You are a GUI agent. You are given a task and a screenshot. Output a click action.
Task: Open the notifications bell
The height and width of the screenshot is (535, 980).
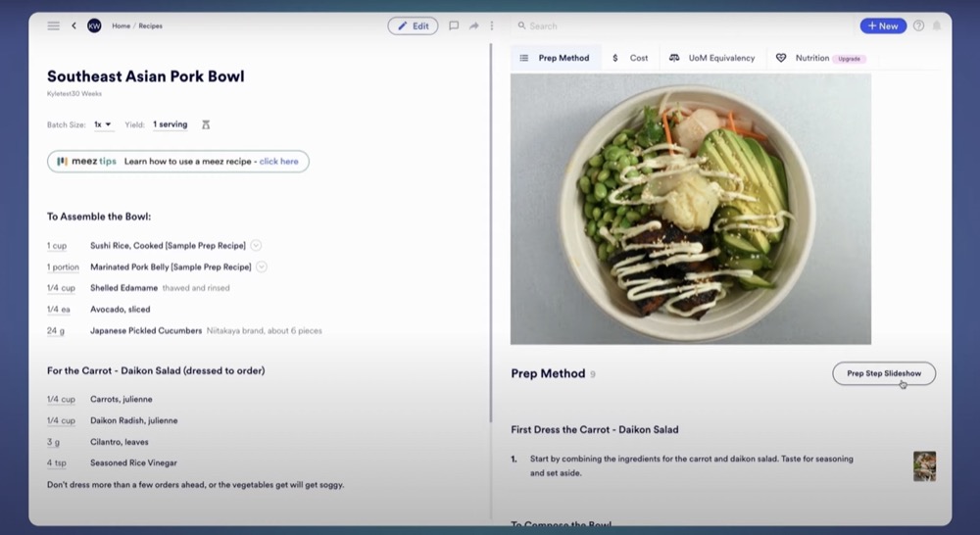click(937, 25)
